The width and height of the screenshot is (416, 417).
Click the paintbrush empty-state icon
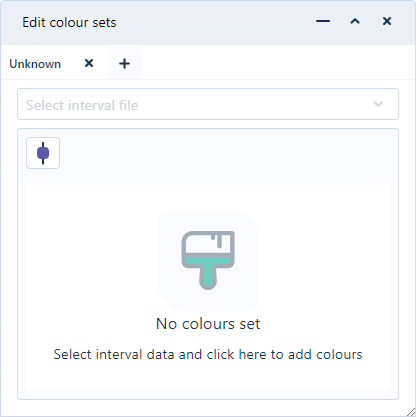pyautogui.click(x=208, y=260)
